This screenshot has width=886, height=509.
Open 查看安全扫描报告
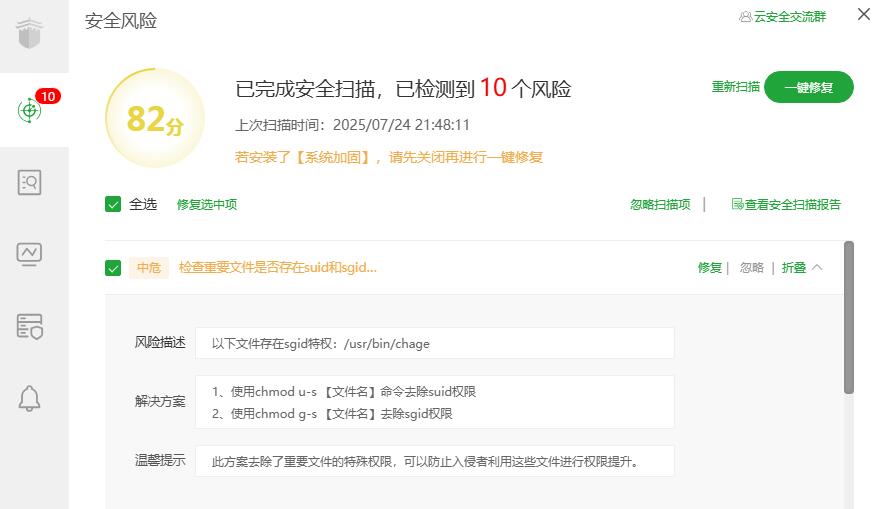point(792,205)
